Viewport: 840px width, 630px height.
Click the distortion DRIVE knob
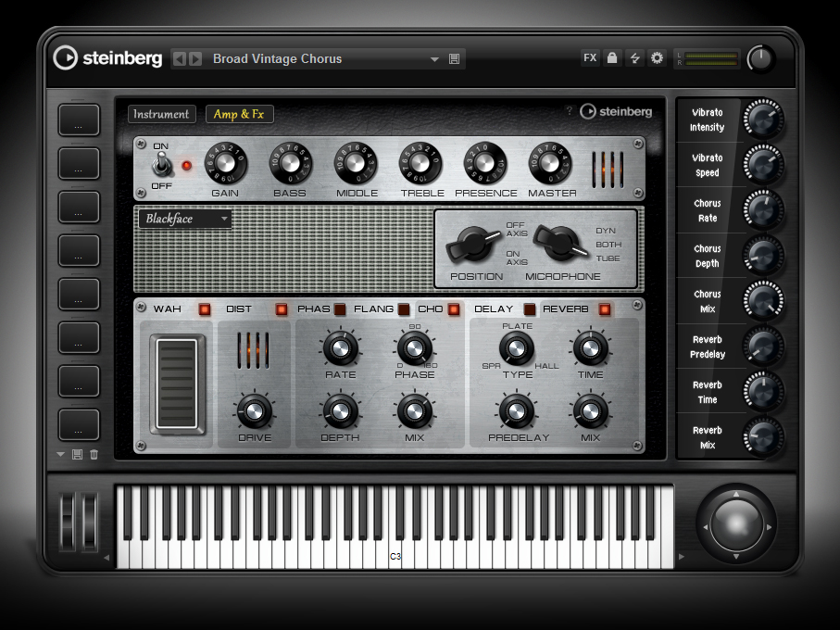[x=255, y=411]
